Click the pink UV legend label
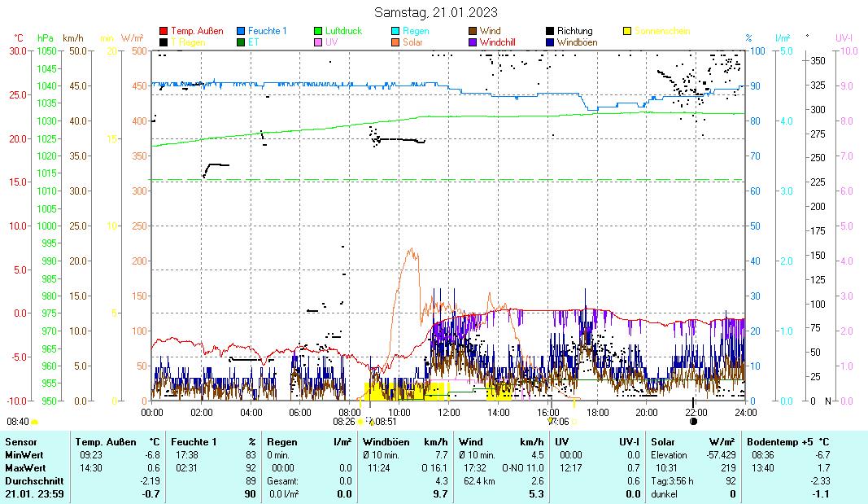Image resolution: width=868 pixels, height=504 pixels. [x=331, y=42]
